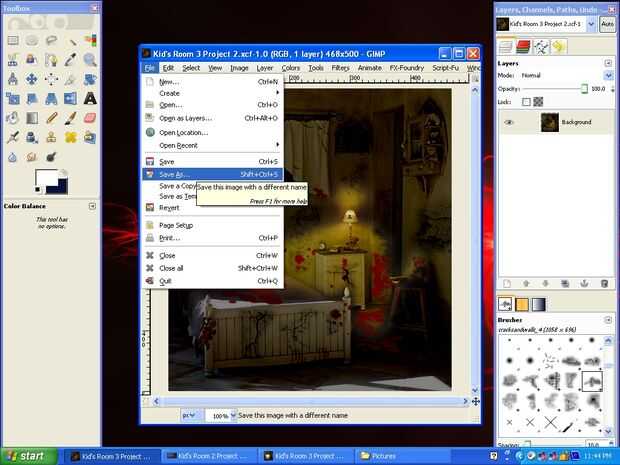The height and width of the screenshot is (465, 620).
Task: Select the Text tool
Action: [x=90, y=98]
